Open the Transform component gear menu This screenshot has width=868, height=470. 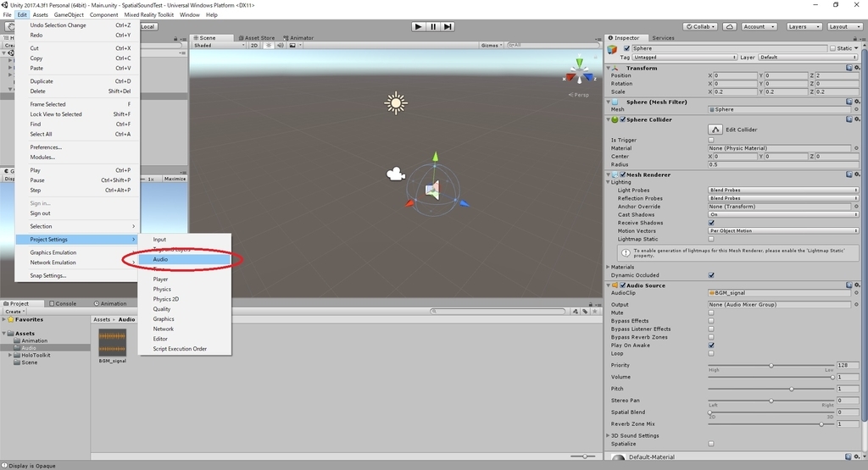857,68
